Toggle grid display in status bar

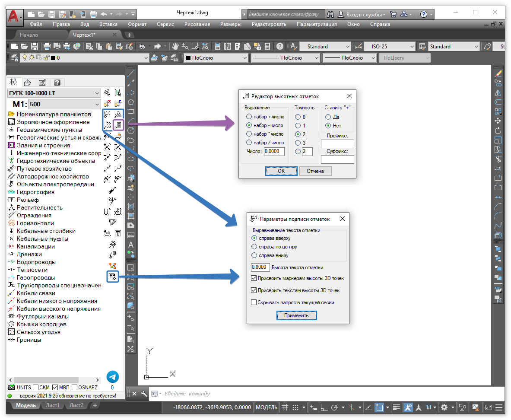(285, 407)
